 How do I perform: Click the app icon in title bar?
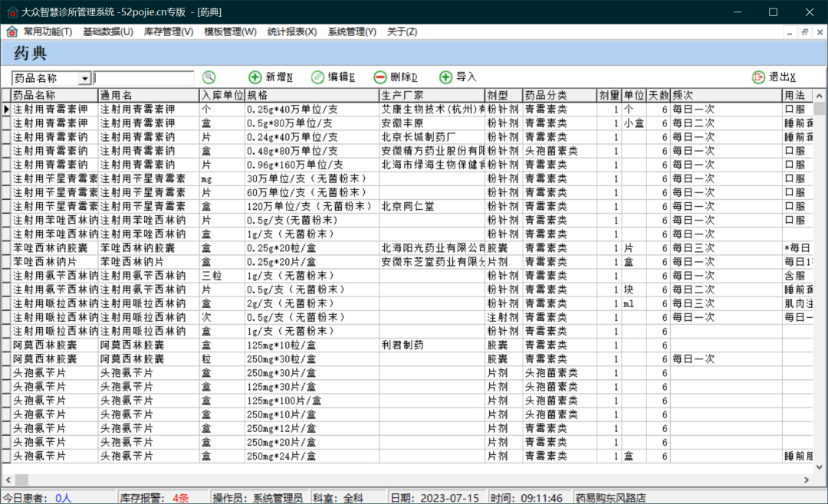tap(11, 11)
